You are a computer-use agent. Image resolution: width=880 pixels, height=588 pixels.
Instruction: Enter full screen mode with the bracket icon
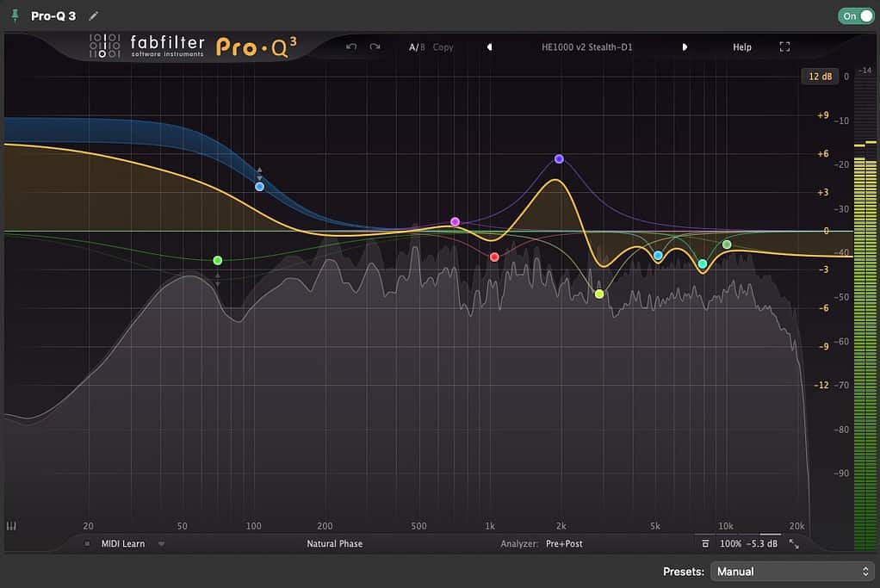[784, 47]
